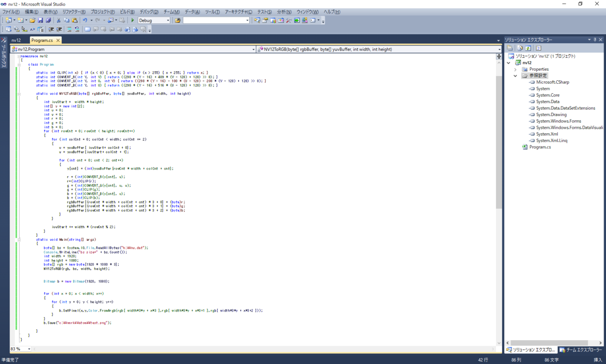Select the System.Core reference
Image resolution: width=606 pixels, height=364 pixels.
(547, 95)
